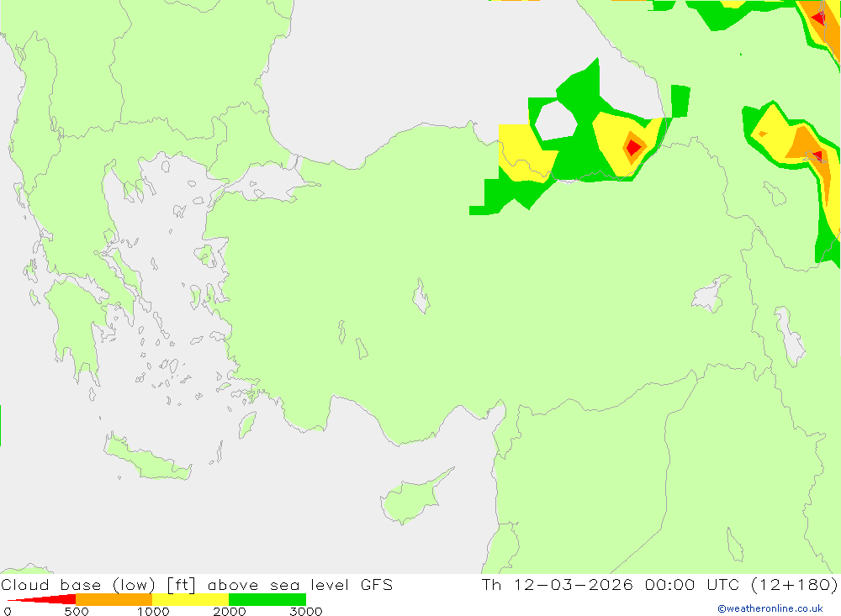The height and width of the screenshot is (616, 841).
Task: Click the legend value '3000'
Action: 306,611
